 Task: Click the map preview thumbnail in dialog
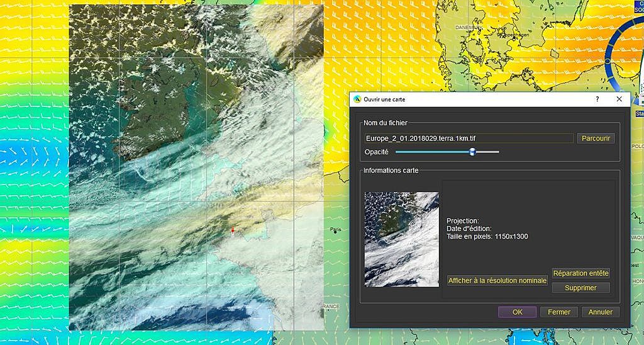click(x=402, y=239)
